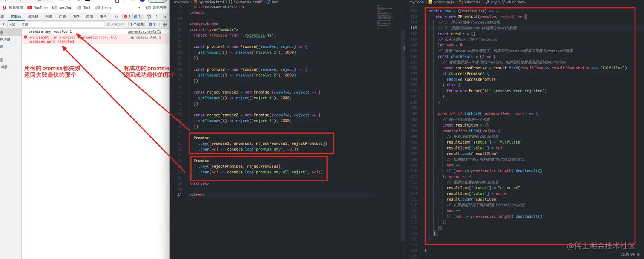Click line number 41 in xpromise.html

tap(180, 195)
